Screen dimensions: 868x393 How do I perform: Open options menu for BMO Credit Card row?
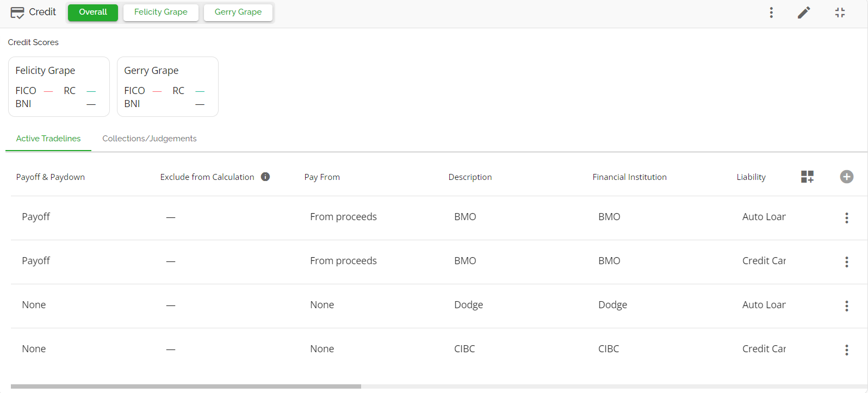pos(847,262)
